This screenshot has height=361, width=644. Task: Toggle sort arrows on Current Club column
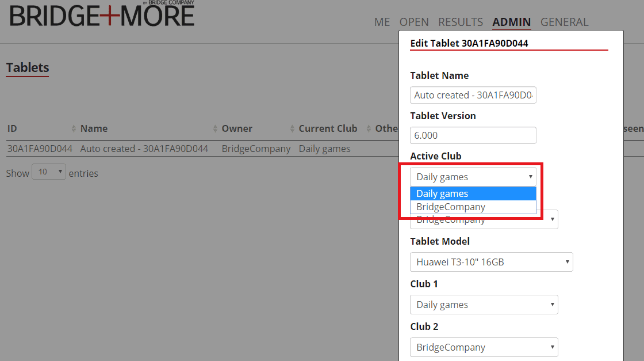pos(369,129)
